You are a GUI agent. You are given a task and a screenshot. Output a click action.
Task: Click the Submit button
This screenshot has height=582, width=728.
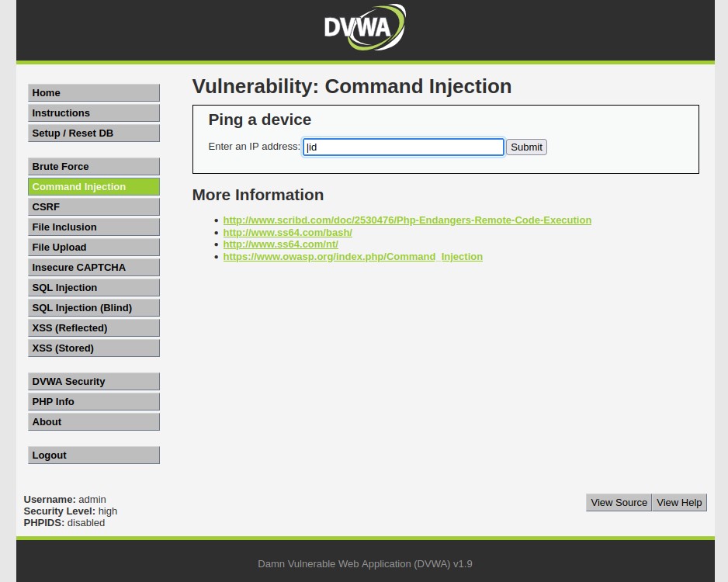click(x=526, y=147)
